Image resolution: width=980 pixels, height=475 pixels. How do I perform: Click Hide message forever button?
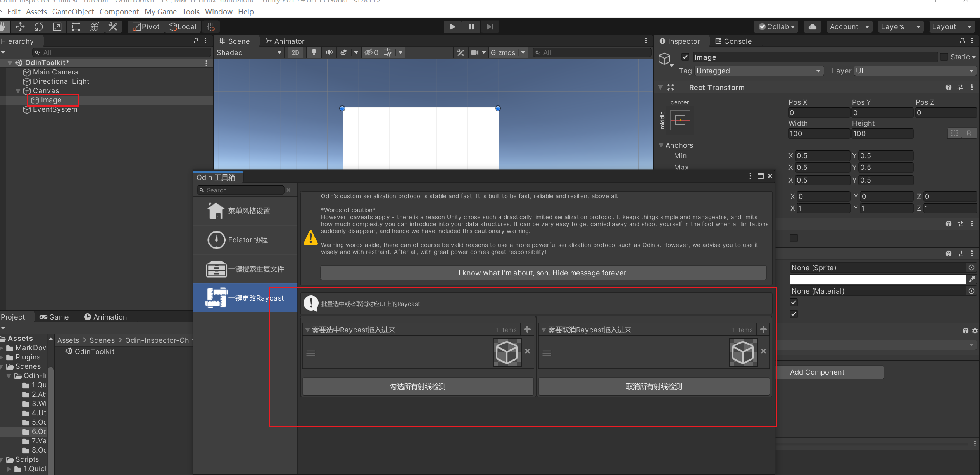click(543, 273)
